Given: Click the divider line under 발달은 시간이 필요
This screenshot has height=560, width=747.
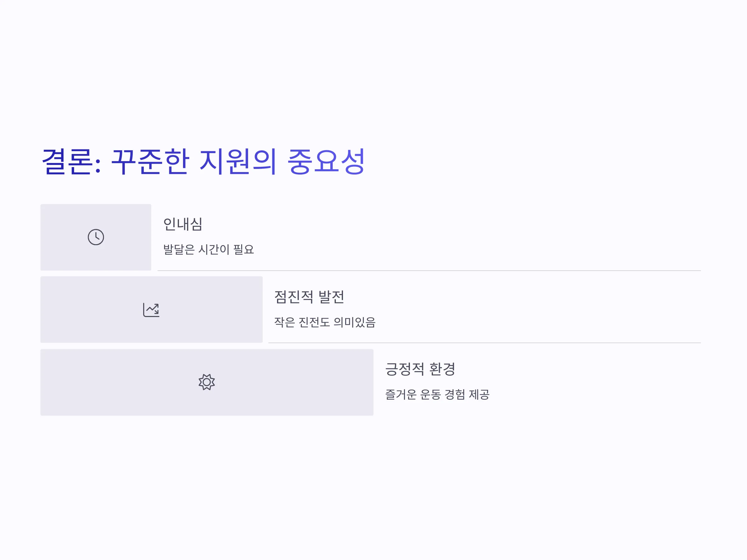Looking at the screenshot, I should 429,271.
